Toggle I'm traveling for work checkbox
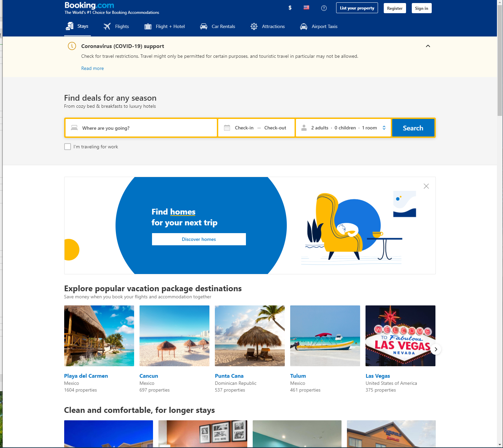This screenshot has width=503, height=448. coord(68,147)
